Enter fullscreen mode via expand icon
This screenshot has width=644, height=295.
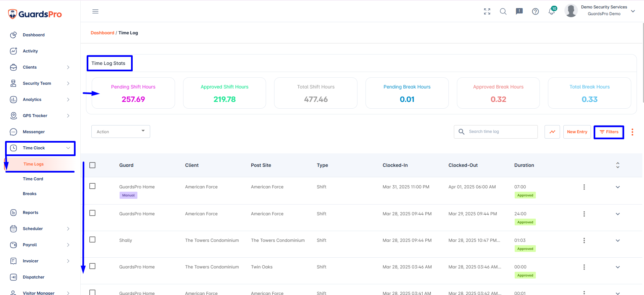(x=487, y=11)
